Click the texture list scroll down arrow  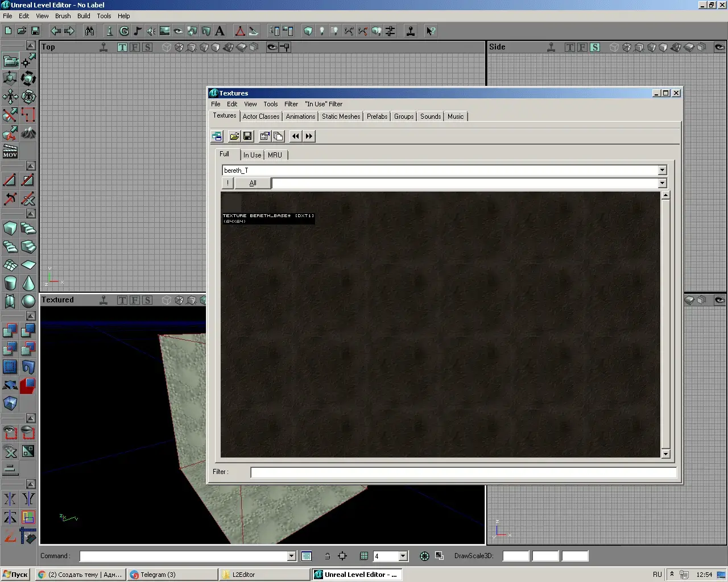click(665, 454)
